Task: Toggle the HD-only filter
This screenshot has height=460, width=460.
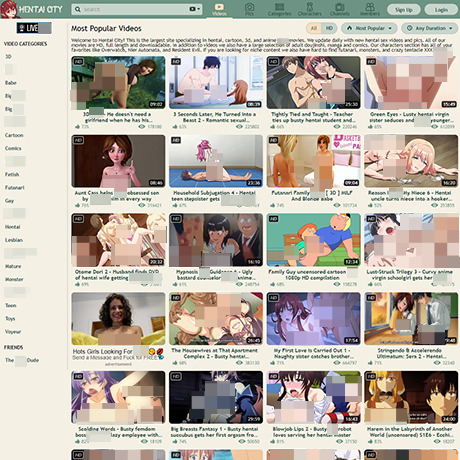Action: pyautogui.click(x=329, y=28)
